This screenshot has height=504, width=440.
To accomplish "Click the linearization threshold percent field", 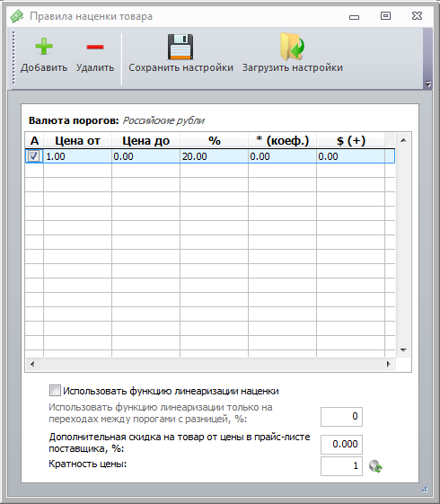I will [341, 417].
